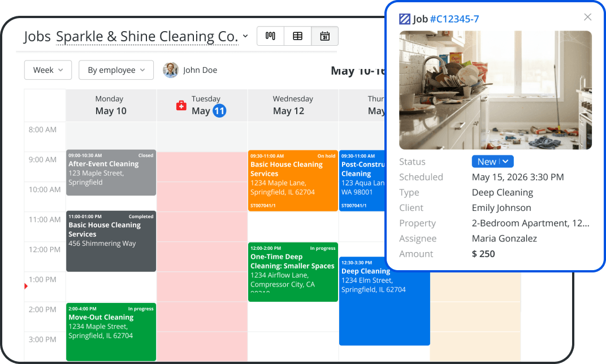Image resolution: width=606 pixels, height=364 pixels.
Task: Click the 1:00 PM time row label
Action: coord(42,279)
